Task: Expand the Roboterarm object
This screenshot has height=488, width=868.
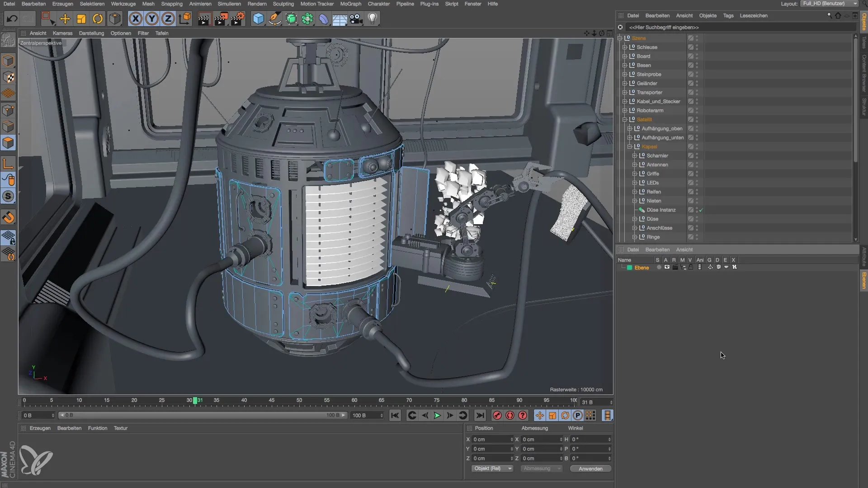Action: (625, 110)
